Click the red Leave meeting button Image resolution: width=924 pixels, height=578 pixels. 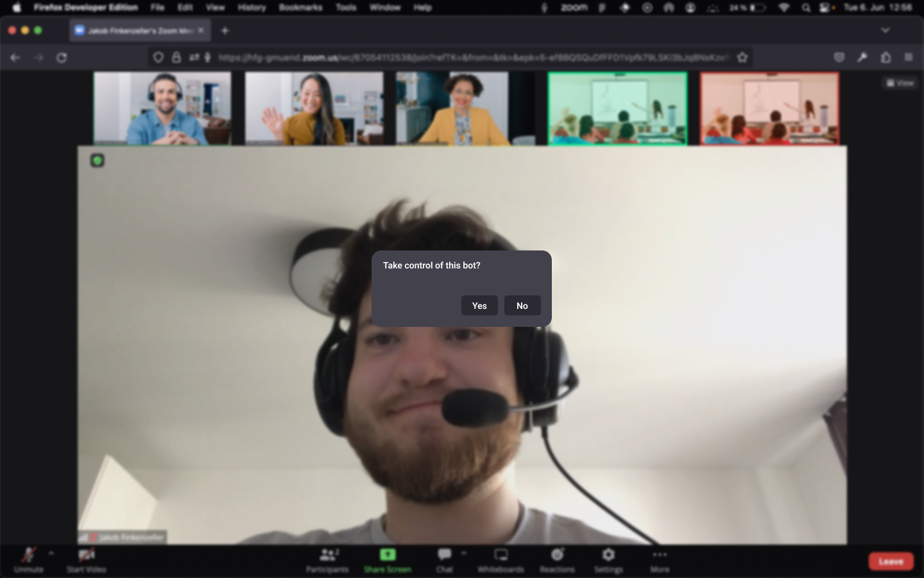(891, 561)
